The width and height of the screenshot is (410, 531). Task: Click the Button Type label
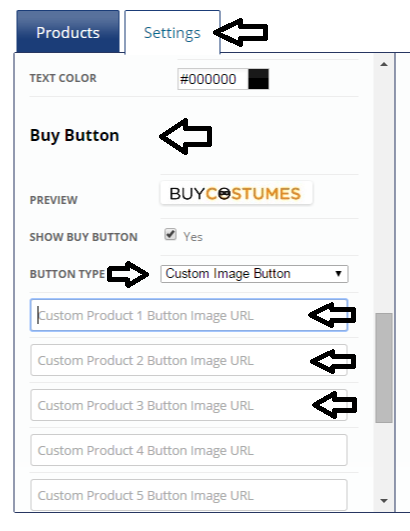(x=67, y=274)
